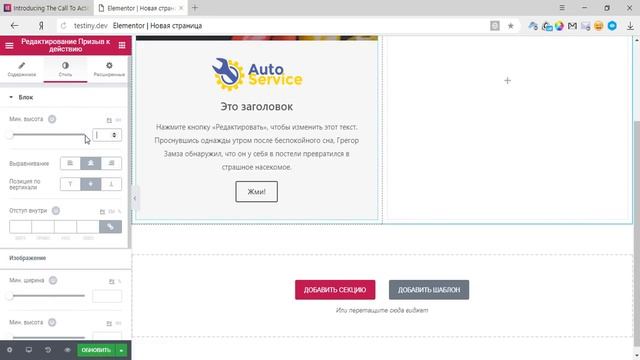Set alignment to center
640x360 pixels.
91,163
